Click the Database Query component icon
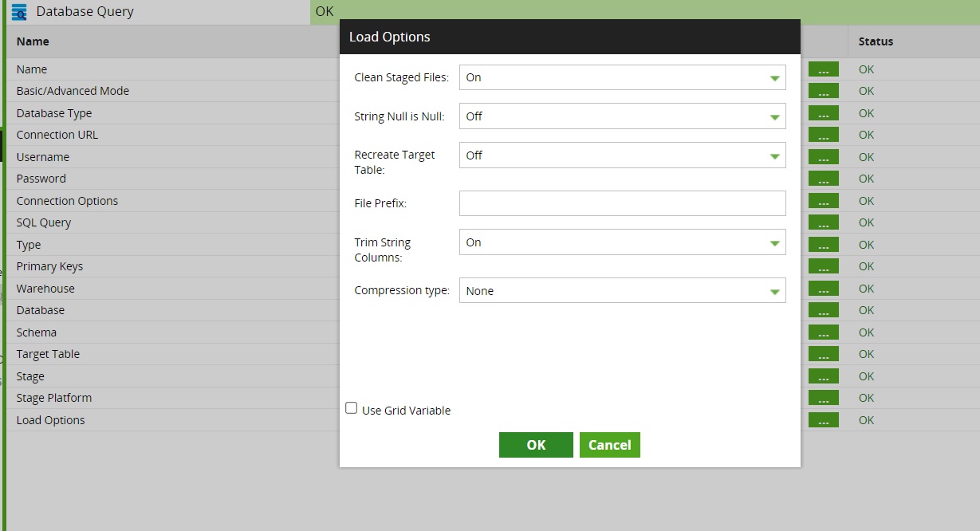Screen dimensions: 980x531 [18, 12]
